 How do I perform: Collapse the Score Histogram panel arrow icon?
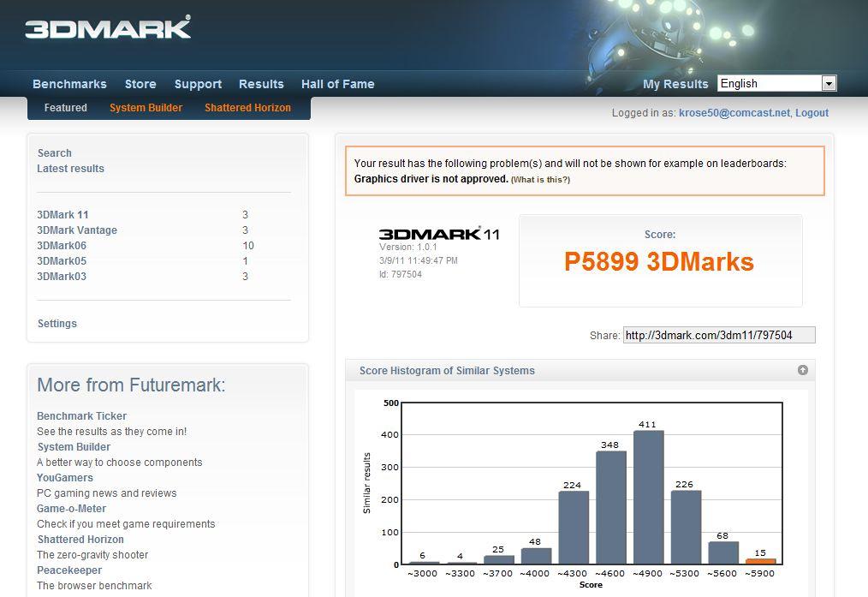[803, 370]
